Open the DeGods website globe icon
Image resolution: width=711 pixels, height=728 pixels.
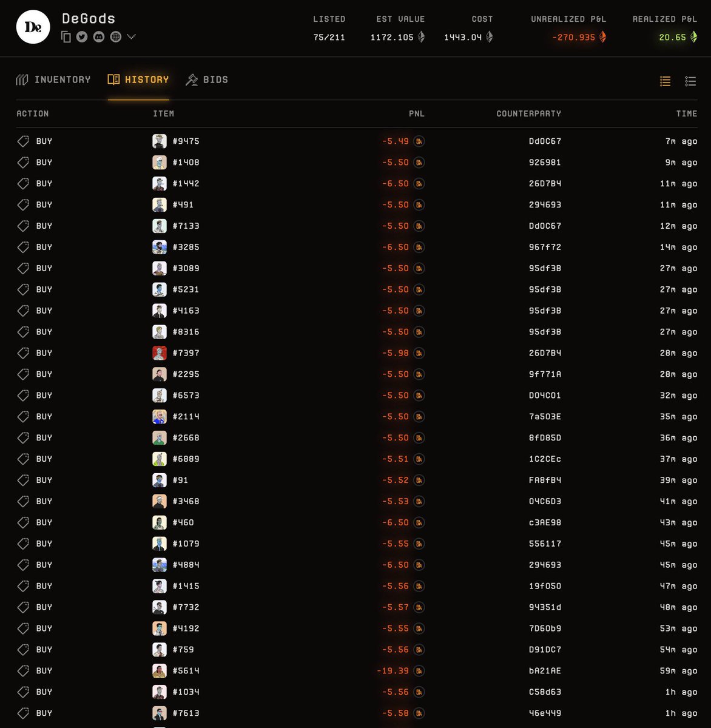115,37
